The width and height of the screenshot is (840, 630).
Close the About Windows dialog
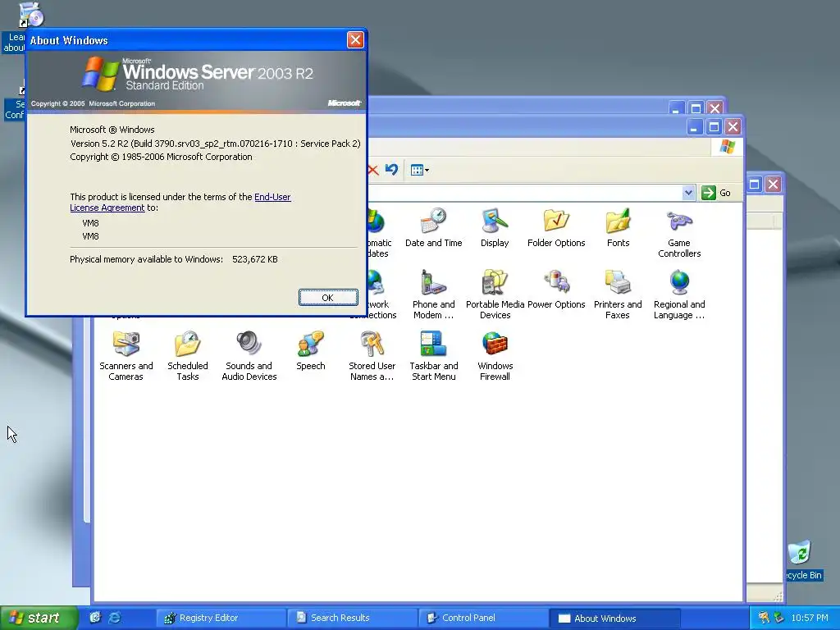tap(355, 39)
